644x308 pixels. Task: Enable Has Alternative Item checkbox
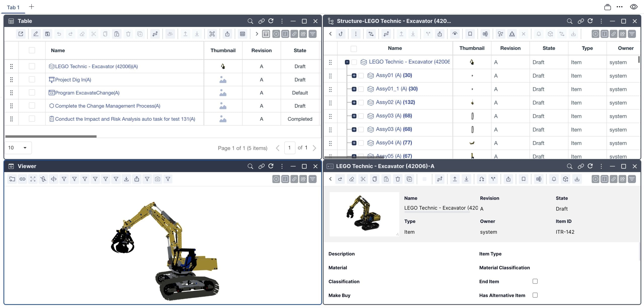pyautogui.click(x=535, y=295)
